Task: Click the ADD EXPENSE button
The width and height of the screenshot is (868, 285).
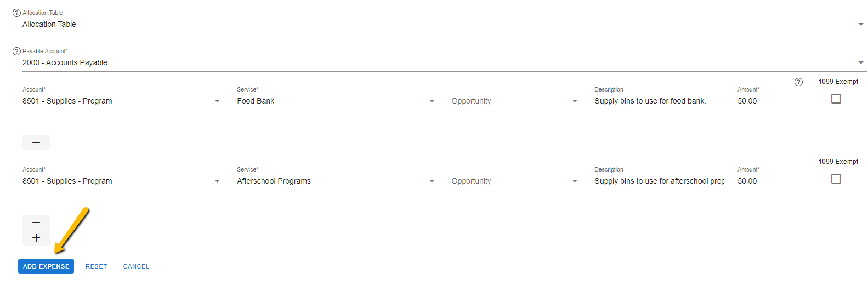Action: click(46, 266)
